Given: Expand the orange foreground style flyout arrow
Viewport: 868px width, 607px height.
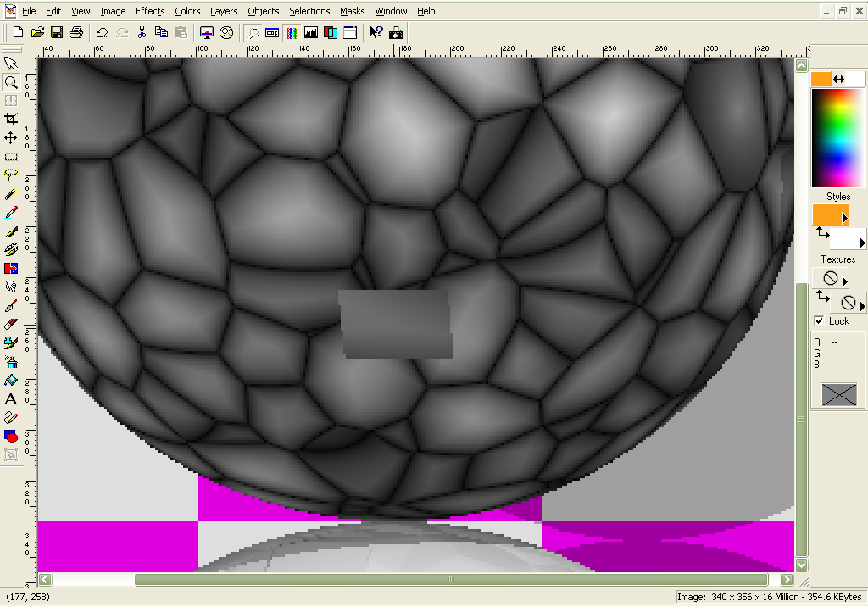Looking at the screenshot, I should (844, 219).
